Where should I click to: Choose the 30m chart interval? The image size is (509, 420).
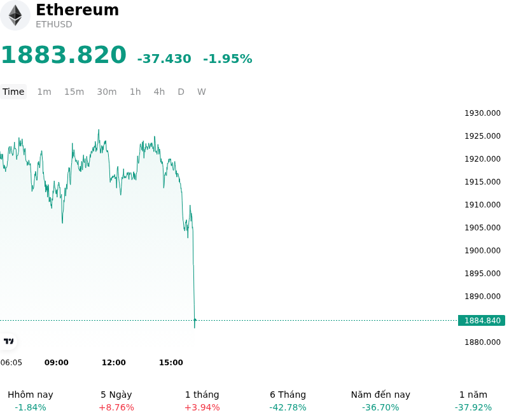(107, 92)
